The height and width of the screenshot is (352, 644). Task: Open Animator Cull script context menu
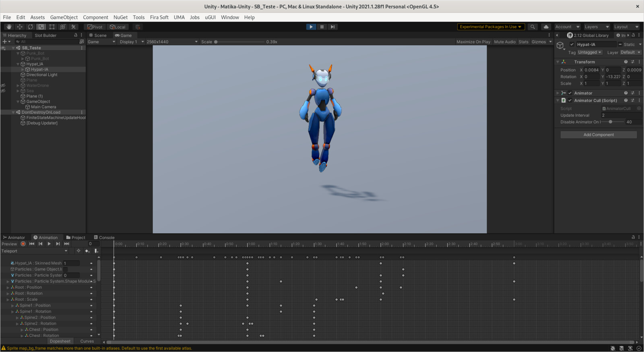639,101
